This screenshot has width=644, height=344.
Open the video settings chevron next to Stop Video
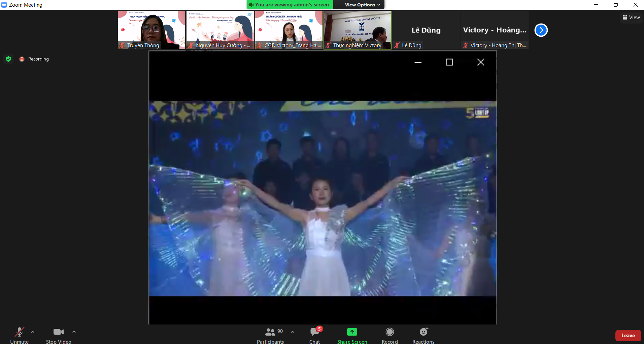74,332
